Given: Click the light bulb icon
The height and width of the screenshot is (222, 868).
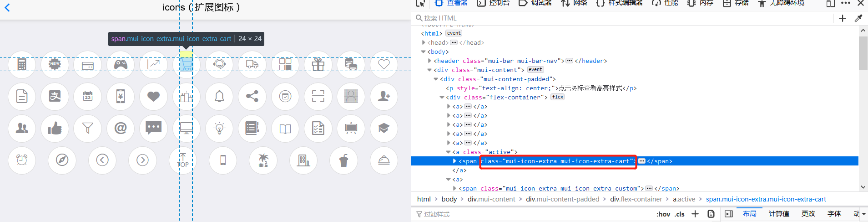Looking at the screenshot, I should 219,128.
